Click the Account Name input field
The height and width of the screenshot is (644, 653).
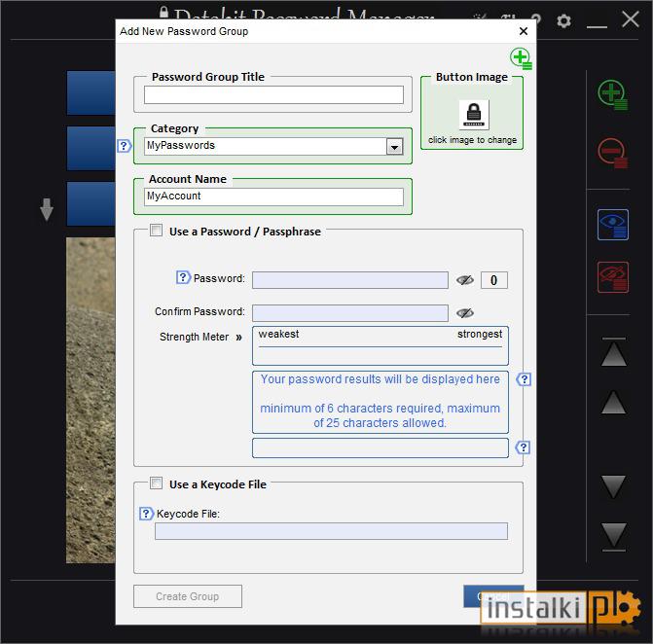click(x=273, y=197)
